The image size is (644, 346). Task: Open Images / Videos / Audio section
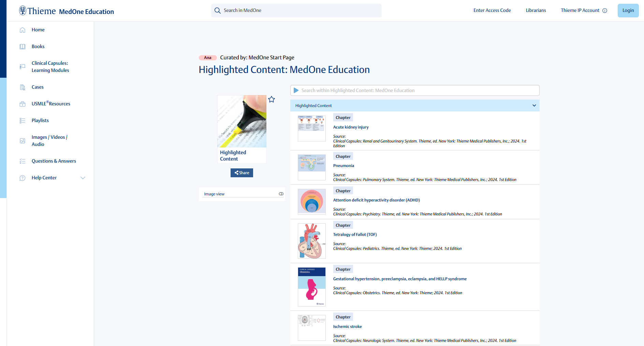tap(49, 141)
